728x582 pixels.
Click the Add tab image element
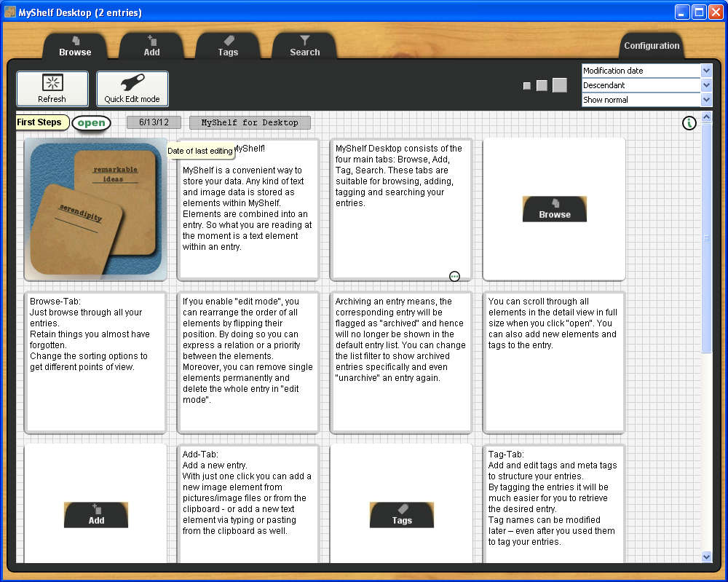[x=95, y=504]
